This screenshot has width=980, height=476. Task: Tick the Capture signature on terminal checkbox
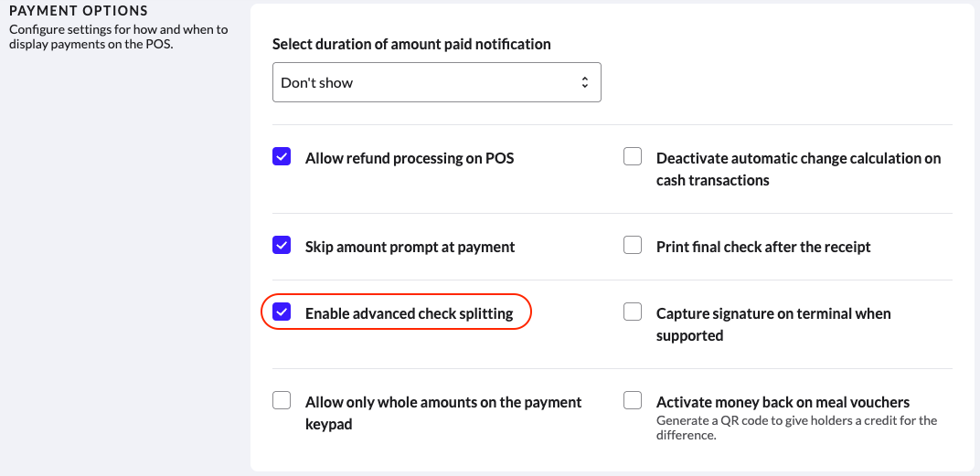tap(633, 312)
